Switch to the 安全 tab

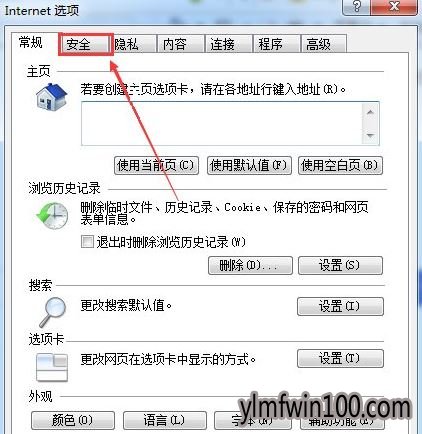point(85,44)
